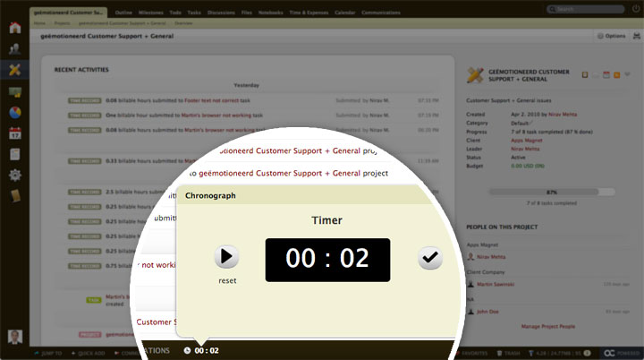
Task: Select the geëmotioneerd Customer Su... project tab
Action: point(68,13)
